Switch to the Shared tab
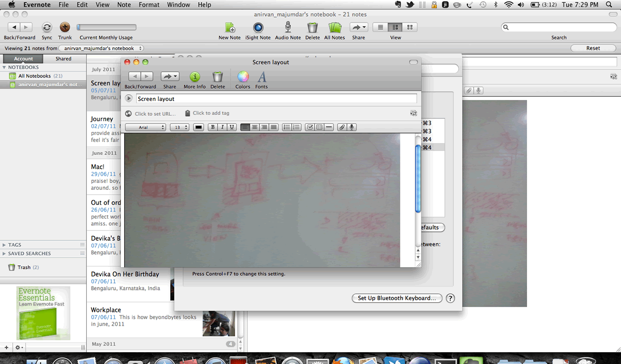 [x=63, y=59]
